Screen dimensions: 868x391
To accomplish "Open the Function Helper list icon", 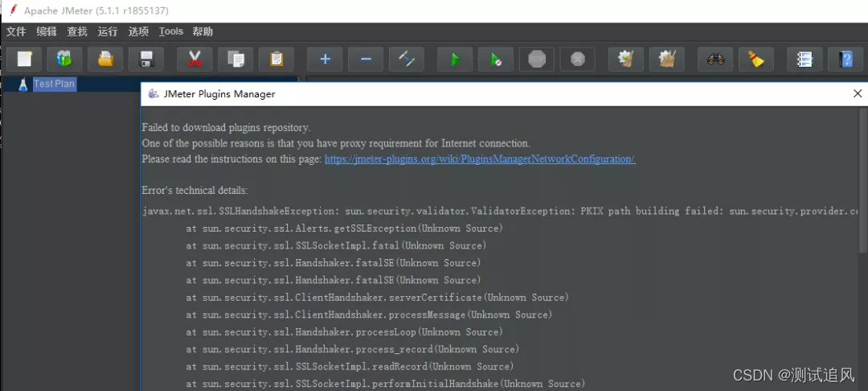I will [x=805, y=59].
